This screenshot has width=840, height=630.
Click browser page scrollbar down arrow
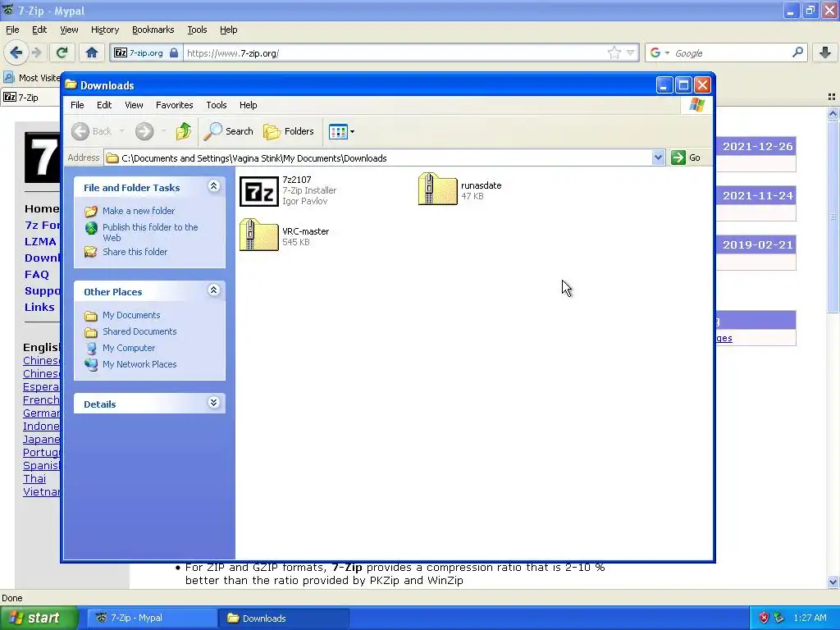pos(833,582)
